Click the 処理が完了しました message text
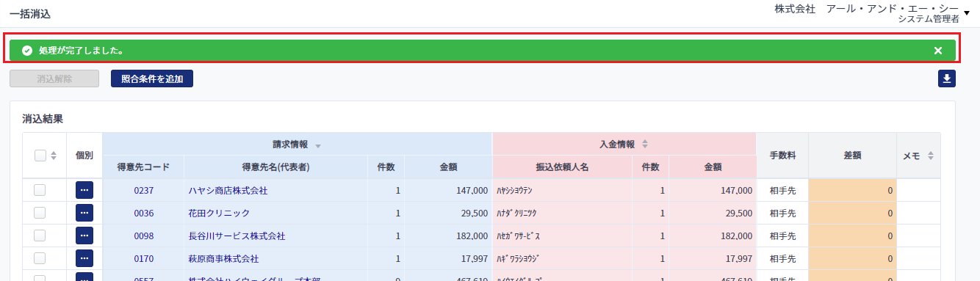This screenshot has width=980, height=281. point(81,51)
